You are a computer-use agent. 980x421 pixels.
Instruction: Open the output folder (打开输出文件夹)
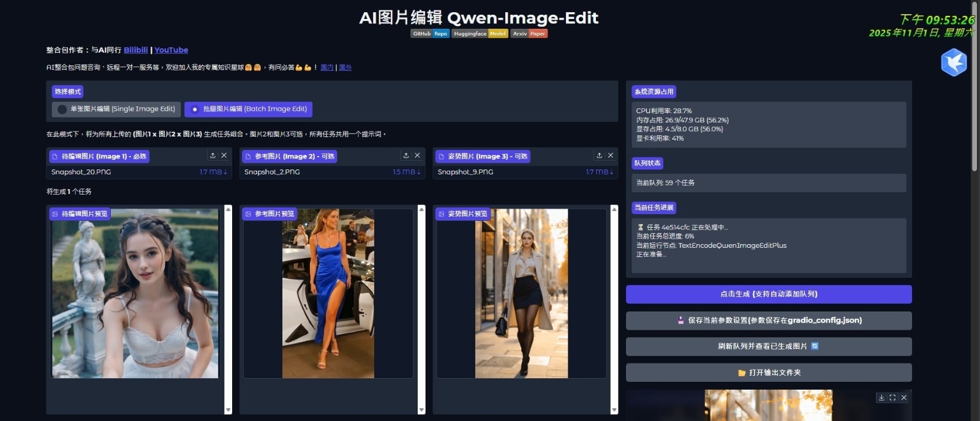pyautogui.click(x=769, y=373)
